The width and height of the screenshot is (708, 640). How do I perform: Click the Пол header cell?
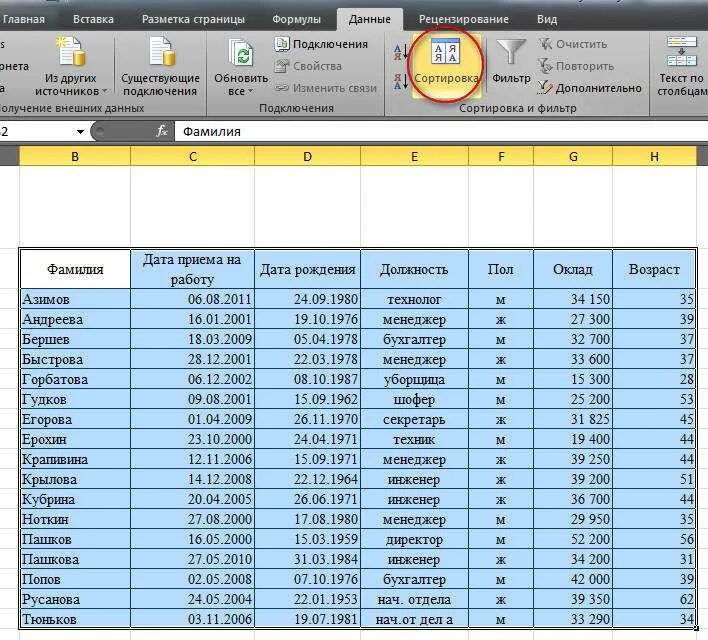501,269
